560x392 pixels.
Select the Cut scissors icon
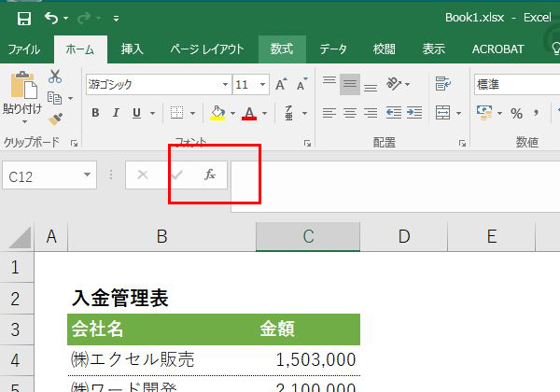pyautogui.click(x=55, y=77)
